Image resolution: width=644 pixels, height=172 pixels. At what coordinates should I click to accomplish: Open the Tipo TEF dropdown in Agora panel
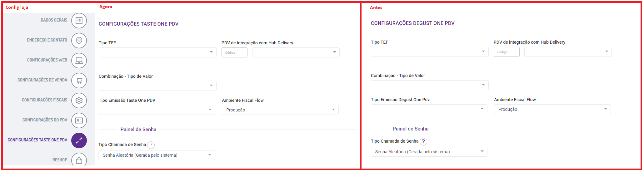(157, 52)
